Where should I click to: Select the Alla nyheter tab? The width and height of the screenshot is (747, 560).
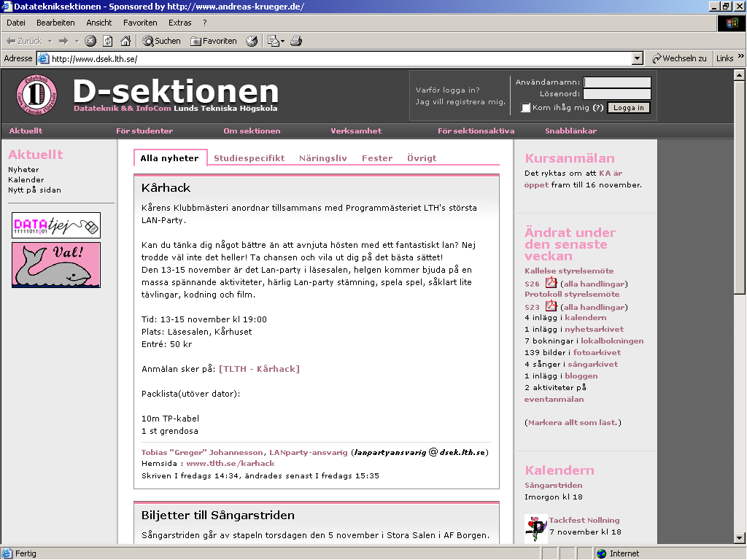pos(169,158)
